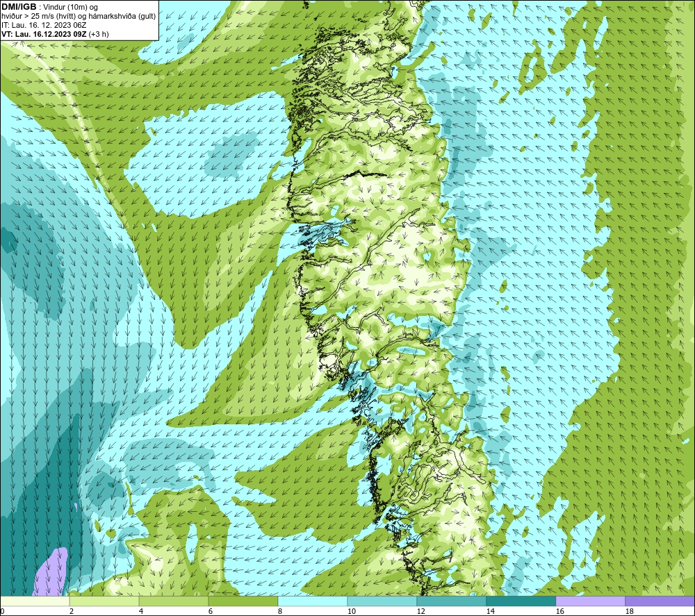Click the teal 12–14 legend swatch
The height and width of the screenshot is (616, 695).
click(x=451, y=601)
